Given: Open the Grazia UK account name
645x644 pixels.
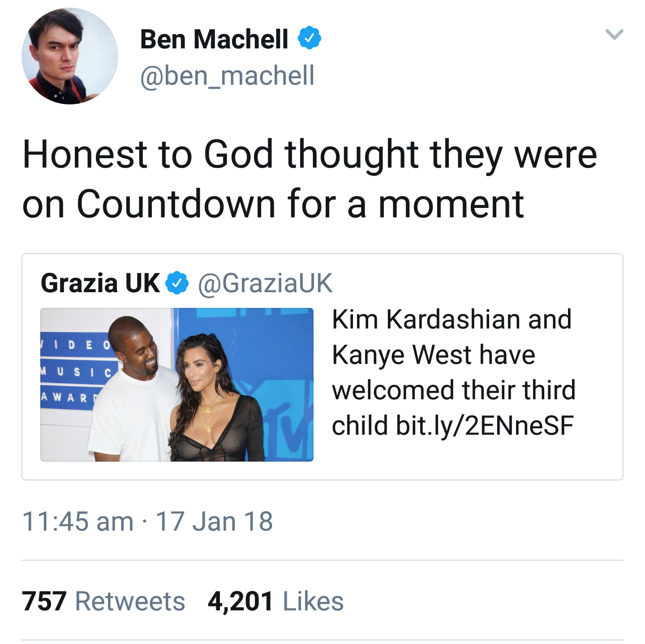Looking at the screenshot, I should pos(100,283).
